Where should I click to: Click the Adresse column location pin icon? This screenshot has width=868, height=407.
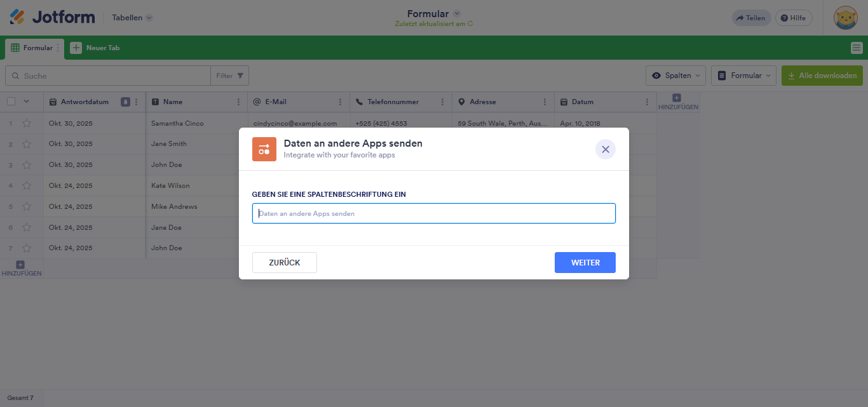[461, 102]
